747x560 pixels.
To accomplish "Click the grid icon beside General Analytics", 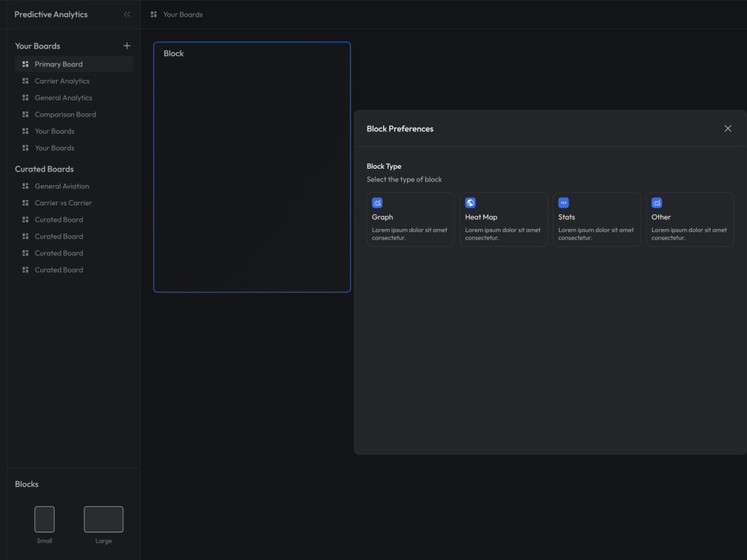I will (25, 98).
